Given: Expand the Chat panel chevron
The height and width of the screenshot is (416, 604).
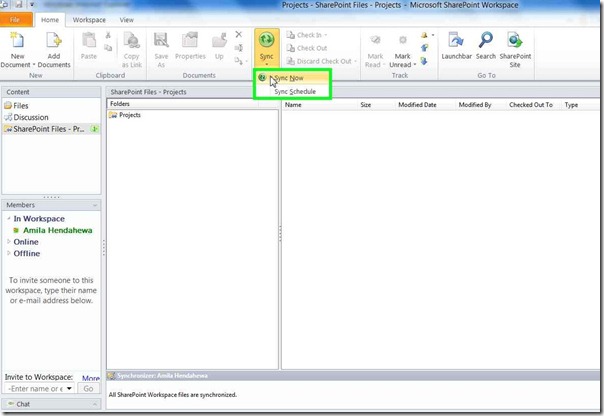Looking at the screenshot, I should tap(95, 404).
